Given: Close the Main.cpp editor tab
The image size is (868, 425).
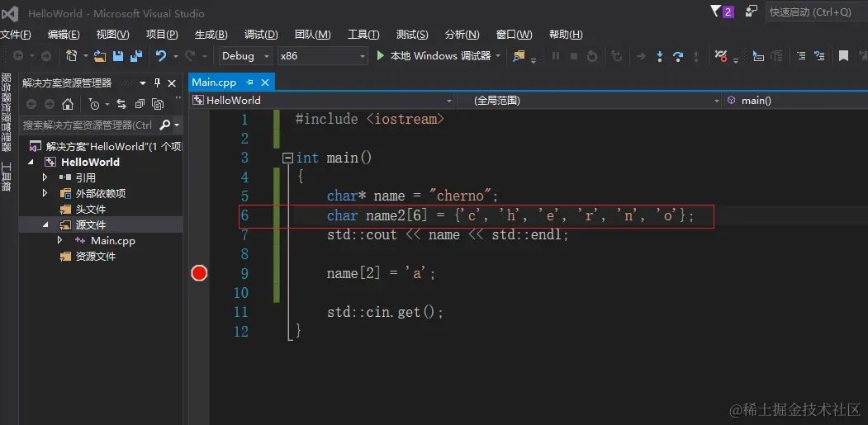Looking at the screenshot, I should [x=265, y=83].
